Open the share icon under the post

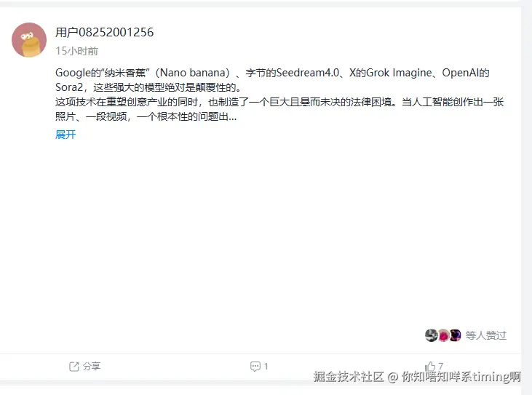coord(74,367)
